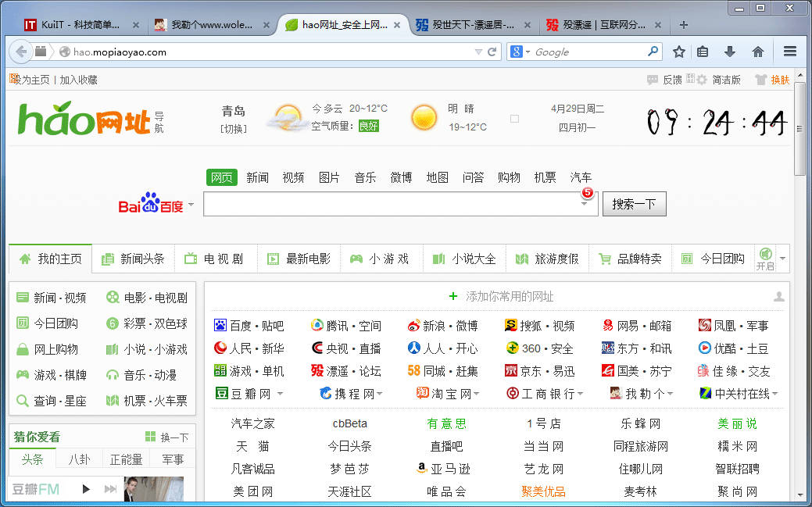812x507 pixels.
Task: Expand the 中关村在线 dropdown
Action: [x=774, y=394]
